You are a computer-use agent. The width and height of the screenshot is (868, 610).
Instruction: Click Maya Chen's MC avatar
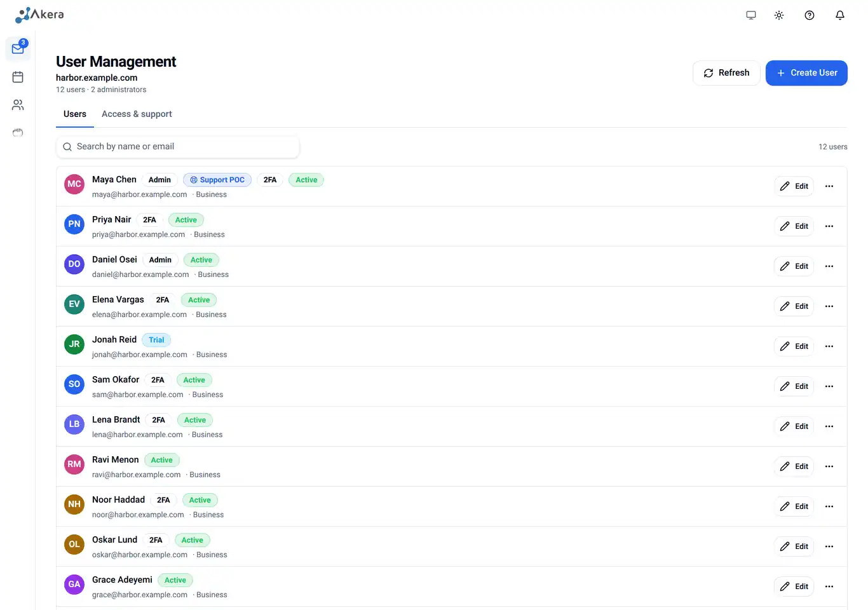point(74,184)
